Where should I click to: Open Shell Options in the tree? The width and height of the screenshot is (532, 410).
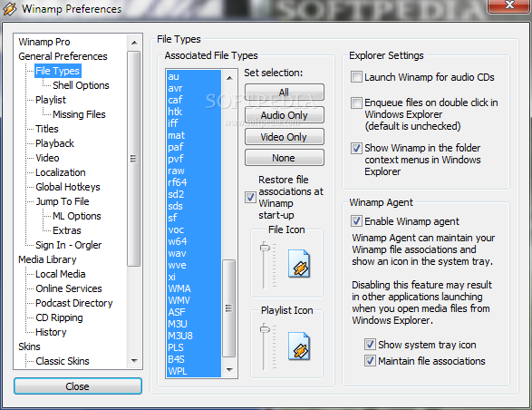[81, 85]
